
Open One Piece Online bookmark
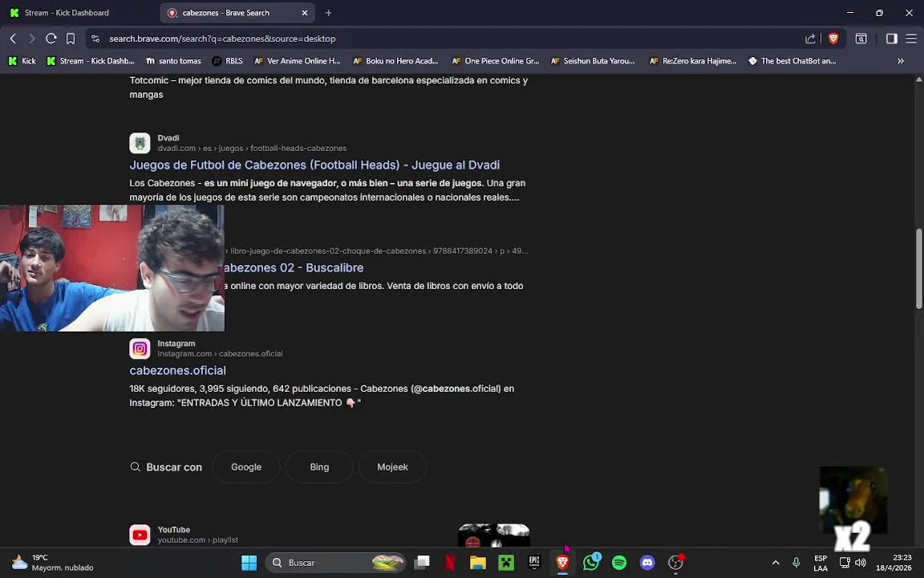(495, 61)
